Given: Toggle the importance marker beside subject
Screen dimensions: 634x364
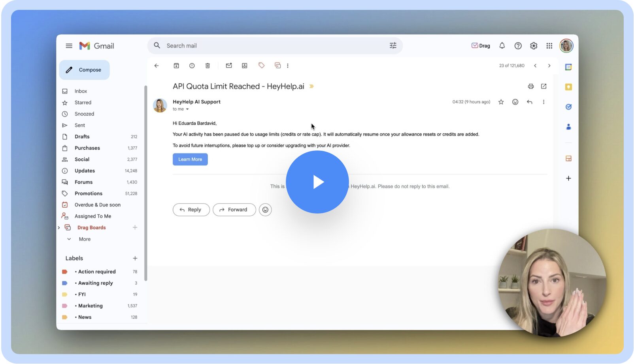Looking at the screenshot, I should click(311, 86).
